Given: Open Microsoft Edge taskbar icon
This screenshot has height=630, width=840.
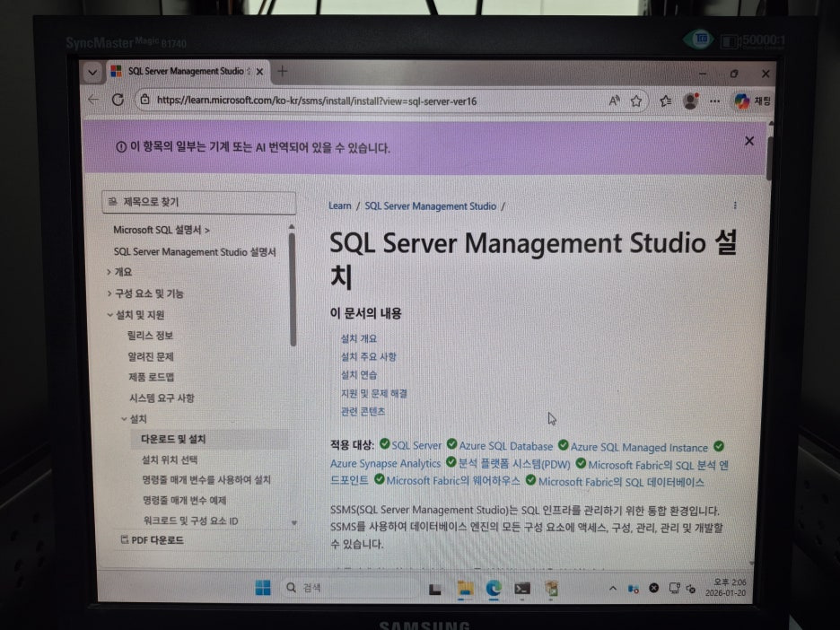Looking at the screenshot, I should point(494,589).
